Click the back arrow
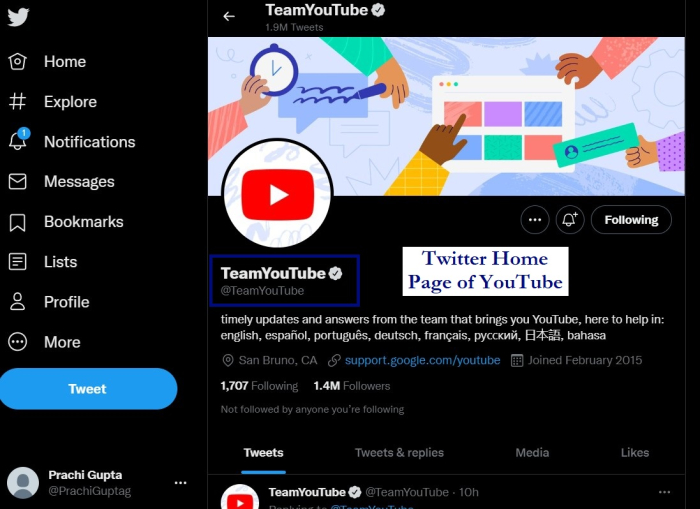 229,17
